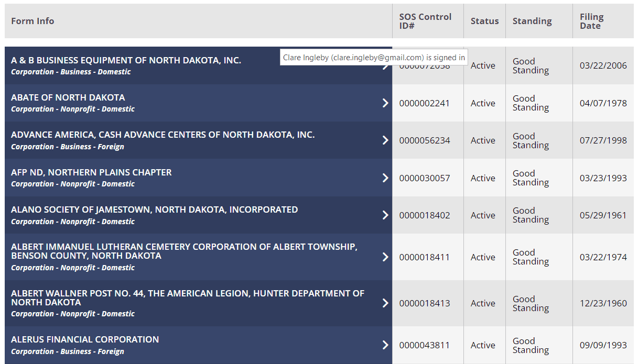
Task: Click the ALERUS FINANCIAL CORPORATION expand arrow
Action: [385, 345]
